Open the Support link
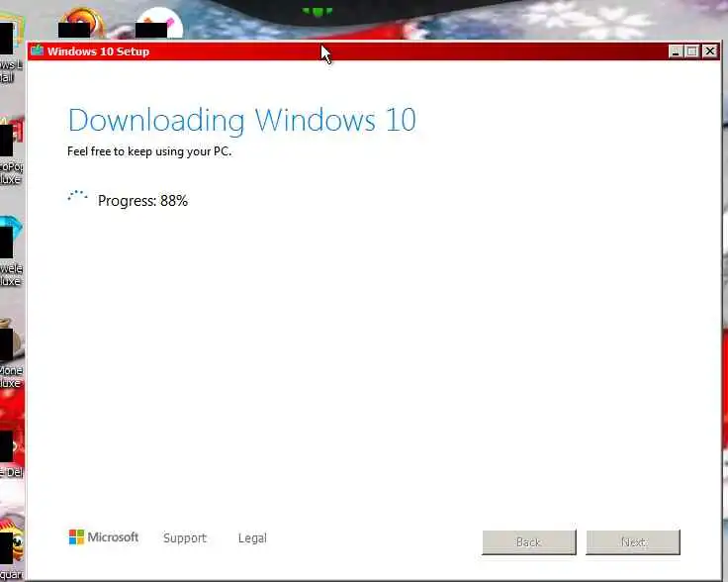 185,537
